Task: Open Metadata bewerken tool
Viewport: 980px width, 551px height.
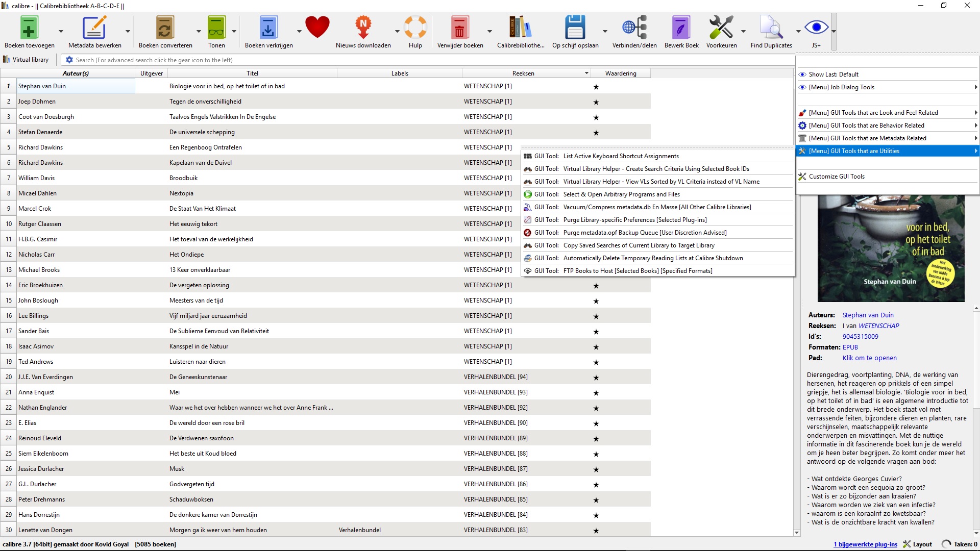Action: click(x=94, y=29)
